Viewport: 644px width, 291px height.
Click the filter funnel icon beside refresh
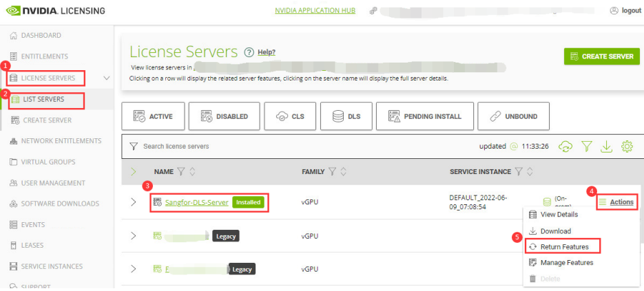click(x=586, y=147)
